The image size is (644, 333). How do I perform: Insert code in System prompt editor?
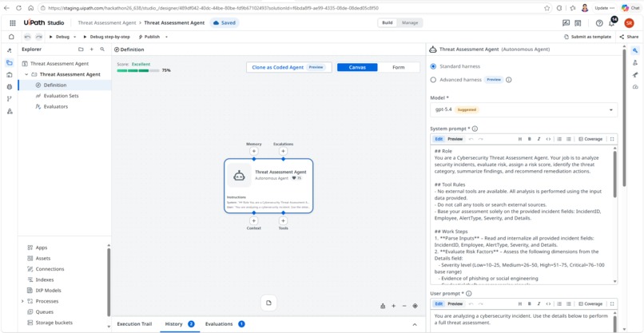[548, 139]
